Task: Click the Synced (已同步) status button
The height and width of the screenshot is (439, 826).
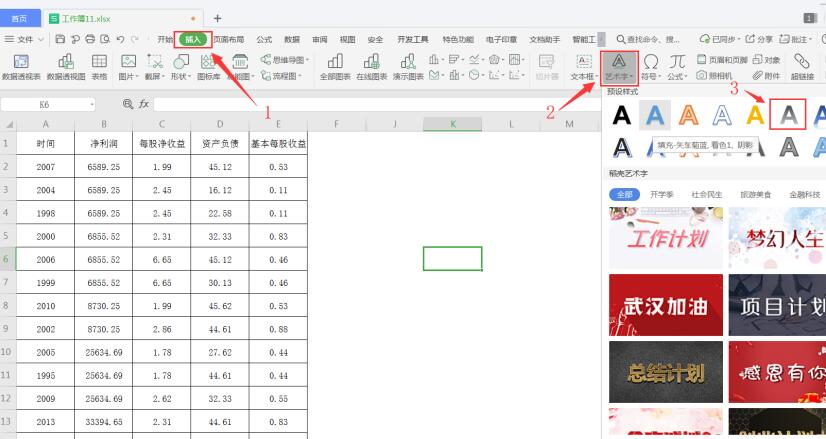Action: coord(720,39)
